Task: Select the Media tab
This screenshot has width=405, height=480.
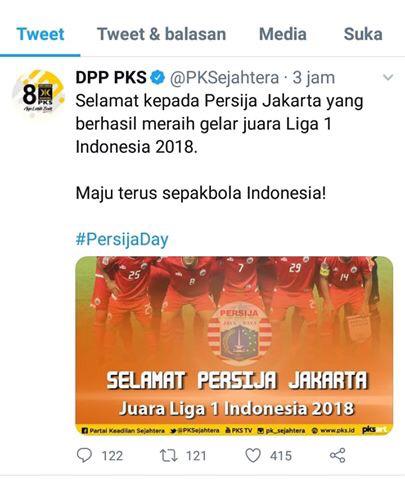Action: [283, 34]
